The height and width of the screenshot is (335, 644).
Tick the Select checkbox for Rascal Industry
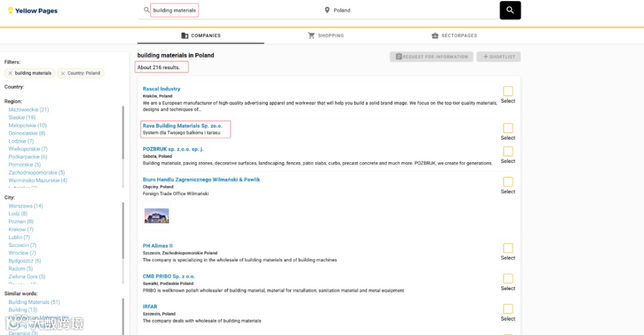point(508,91)
